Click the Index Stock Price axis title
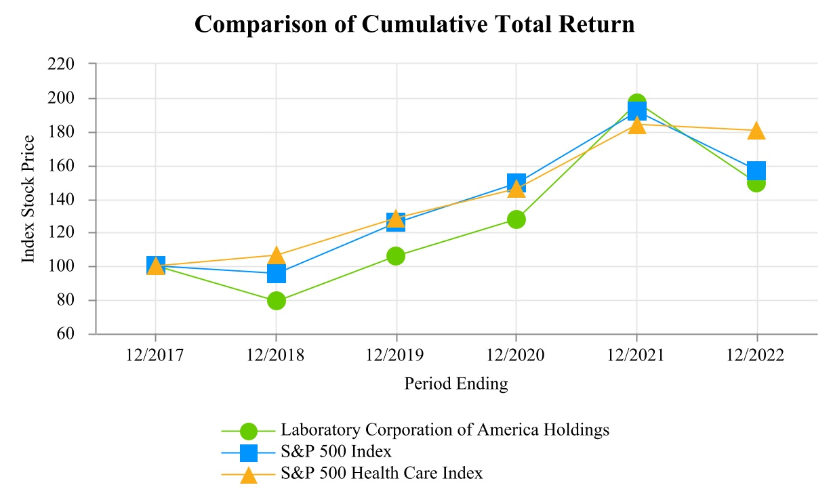831x504 pixels. pyautogui.click(x=28, y=199)
